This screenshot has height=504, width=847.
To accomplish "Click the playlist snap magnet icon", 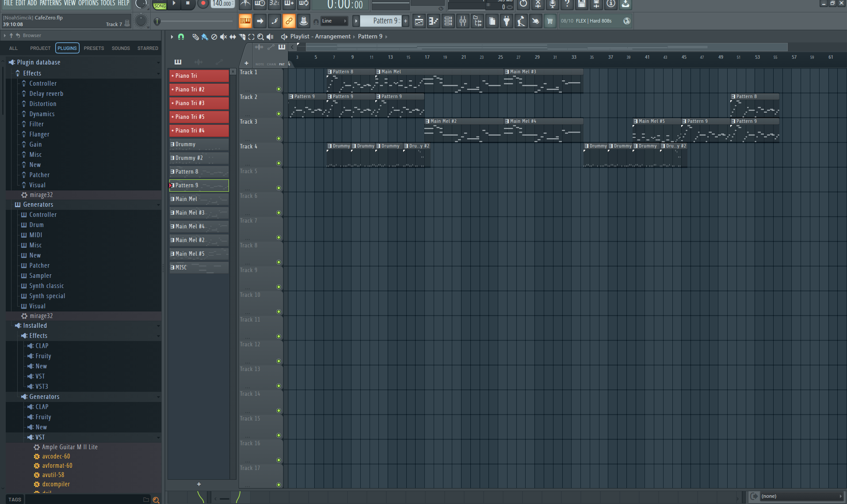I will pyautogui.click(x=181, y=37).
